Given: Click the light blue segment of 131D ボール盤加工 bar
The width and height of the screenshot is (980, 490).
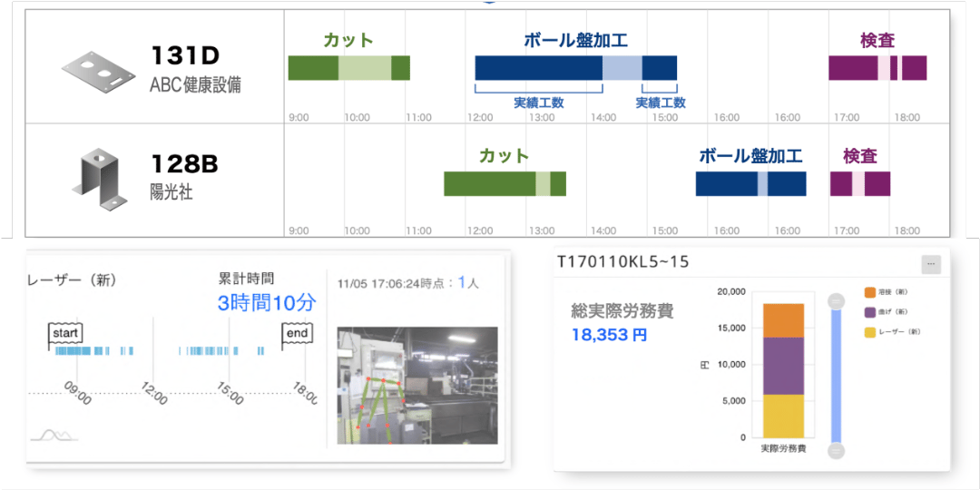Looking at the screenshot, I should tap(622, 68).
